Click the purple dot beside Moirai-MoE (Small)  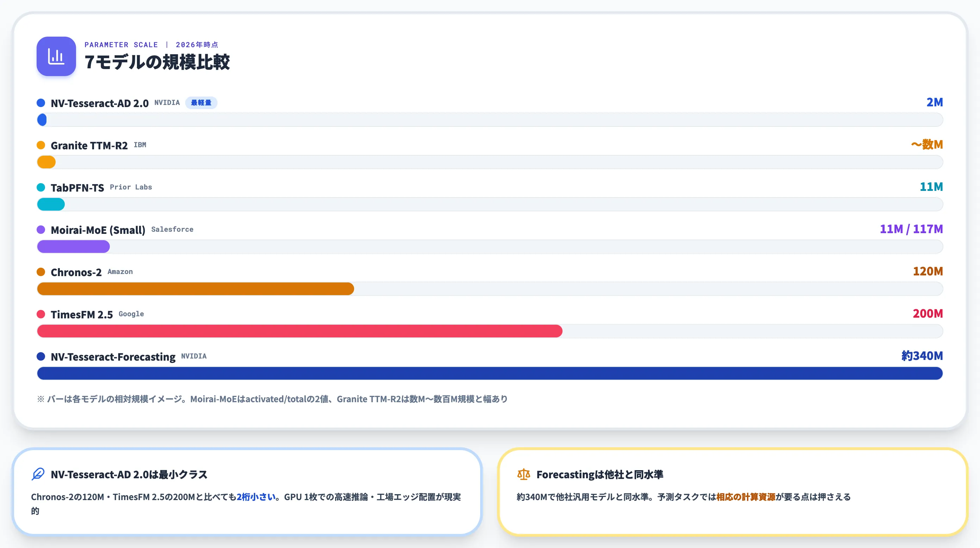pyautogui.click(x=41, y=230)
